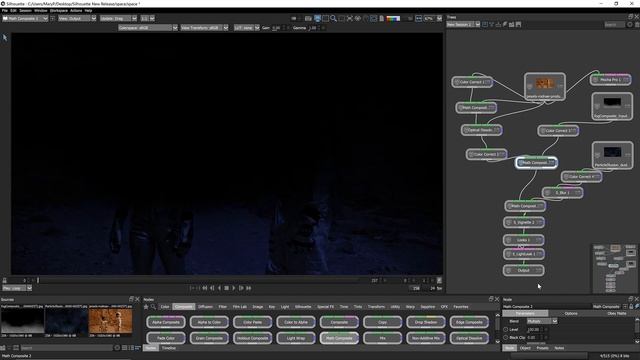Screen dimensions: 640x360
Task: Select the Output node in Trees
Action: click(x=524, y=270)
